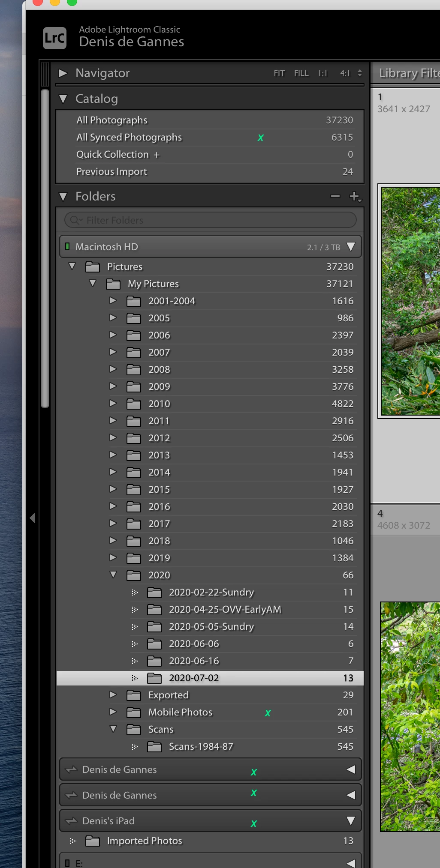This screenshot has width=440, height=868.
Task: Expand the E: volume
Action: pos(351,863)
